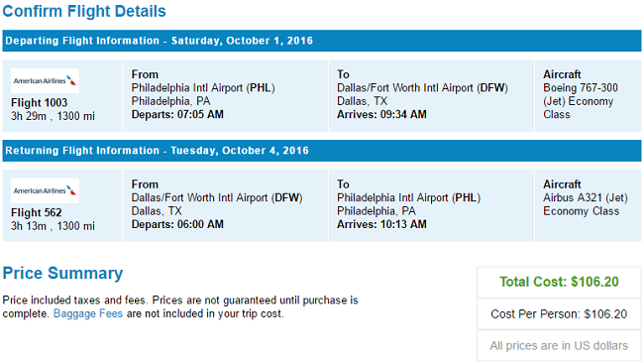The width and height of the screenshot is (644, 363).
Task: Click the returning Dallas/Fort Worth Intl Airport (DFW) origin
Action: (x=217, y=197)
